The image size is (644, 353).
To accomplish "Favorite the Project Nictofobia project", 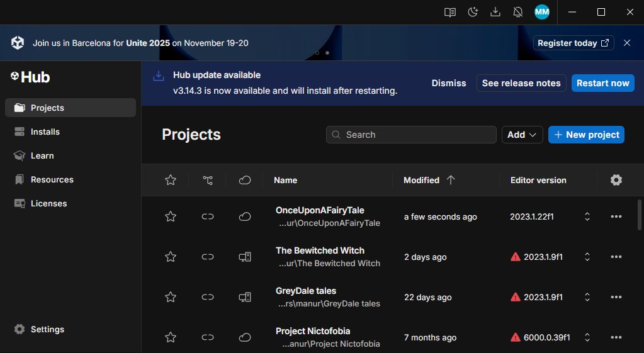I will point(171,337).
